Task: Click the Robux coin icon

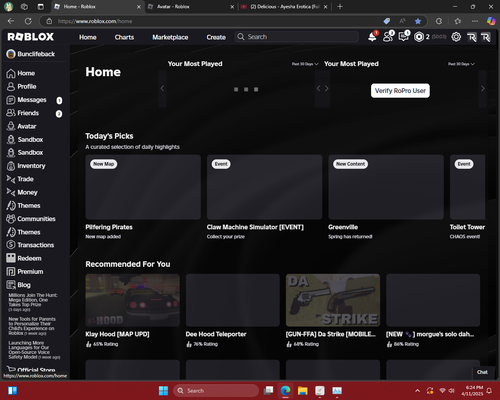Action: click(419, 37)
